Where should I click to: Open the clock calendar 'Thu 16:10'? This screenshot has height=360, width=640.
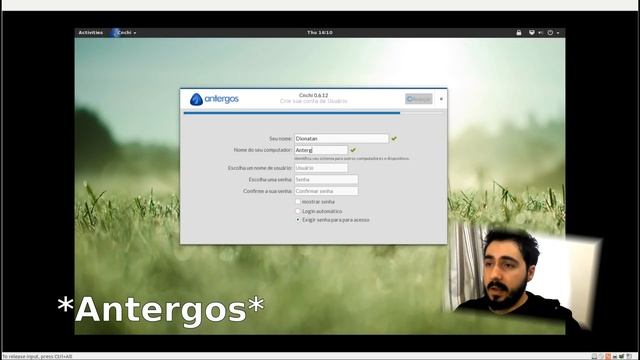point(320,33)
